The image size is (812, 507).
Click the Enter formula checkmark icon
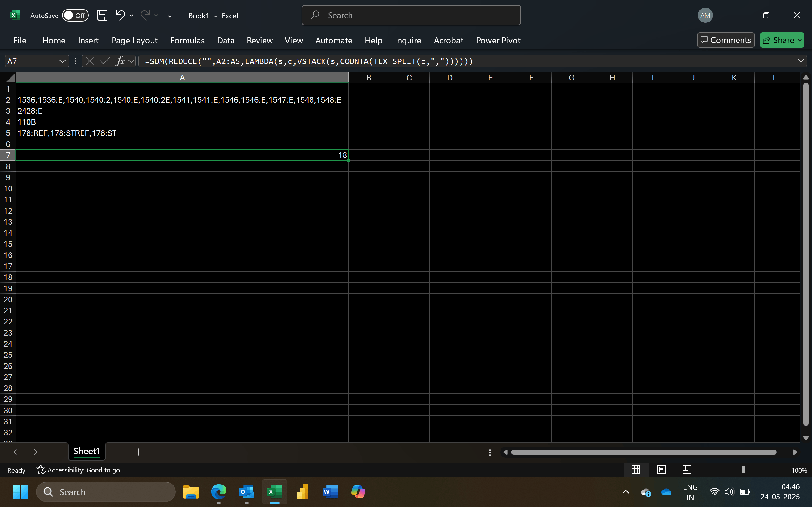[105, 61]
